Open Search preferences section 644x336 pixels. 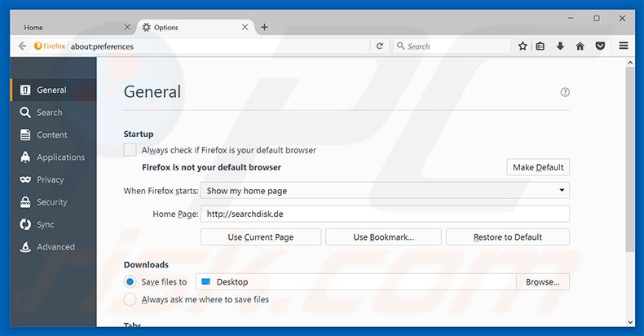[x=53, y=113]
